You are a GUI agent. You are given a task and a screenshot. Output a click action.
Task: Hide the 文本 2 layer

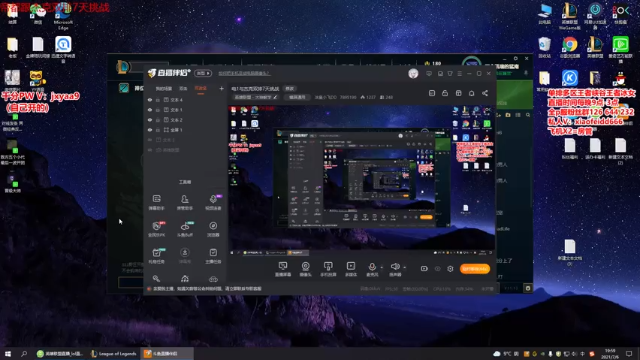150,120
